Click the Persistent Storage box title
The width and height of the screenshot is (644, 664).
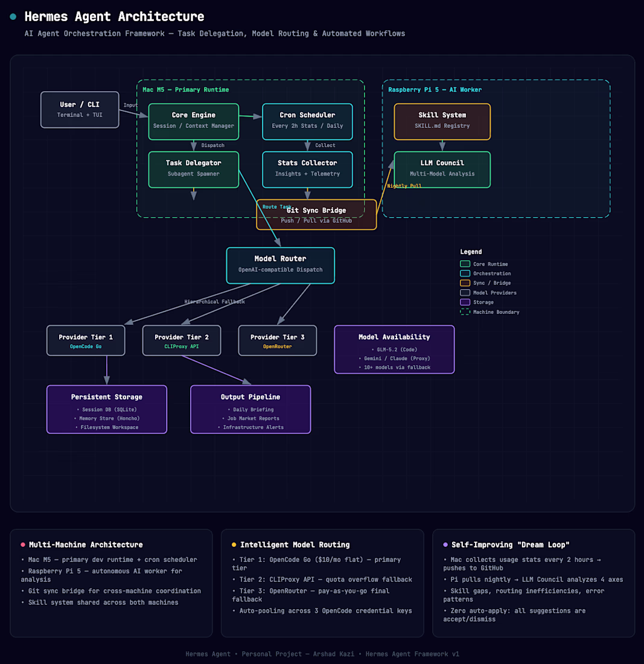[107, 397]
